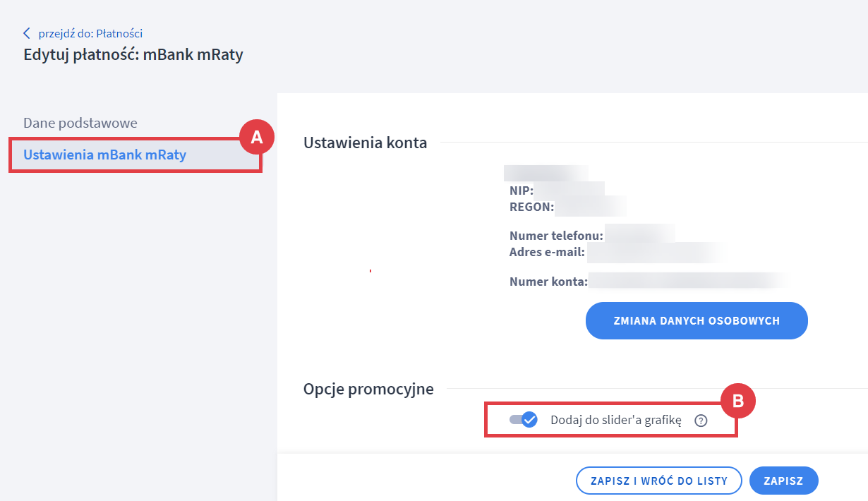The image size is (868, 501).
Task: Click the question mark help icon
Action: pos(701,421)
